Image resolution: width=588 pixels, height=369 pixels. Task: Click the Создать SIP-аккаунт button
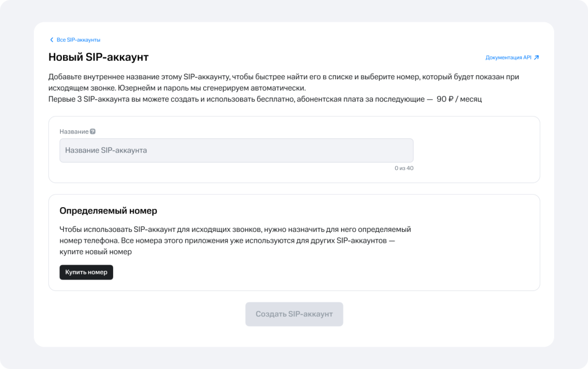pyautogui.click(x=294, y=314)
